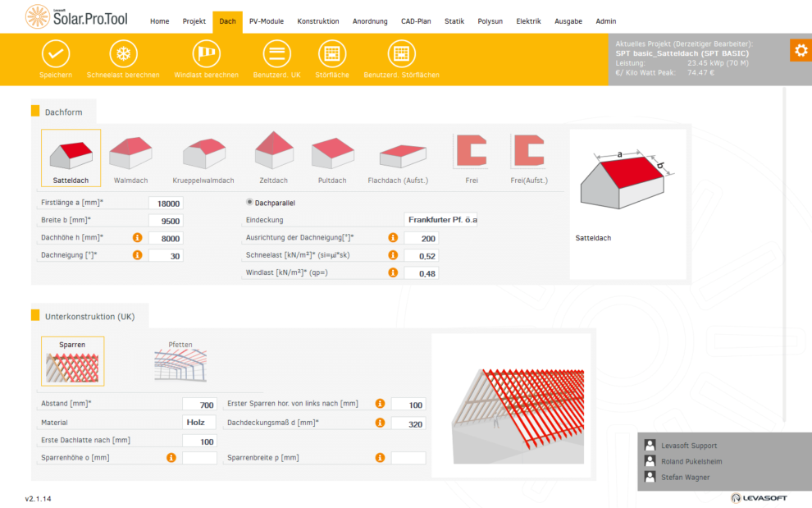
Task: Click the Windlast berechnen windsock icon
Action: pos(207,55)
